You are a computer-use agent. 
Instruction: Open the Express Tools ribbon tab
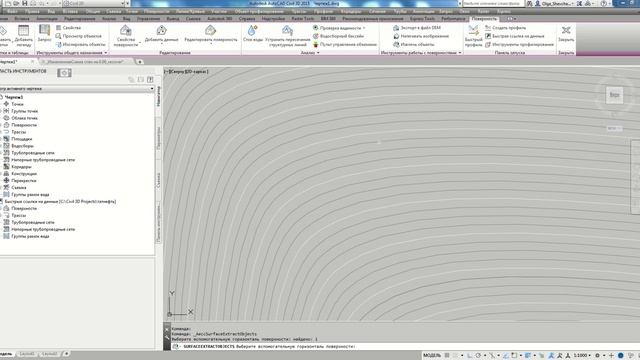point(422,19)
